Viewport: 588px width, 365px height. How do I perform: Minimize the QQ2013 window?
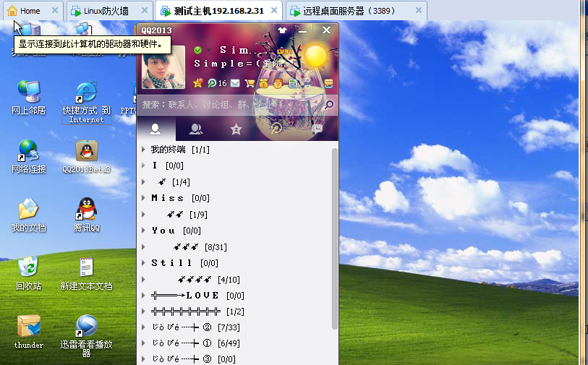tap(302, 30)
